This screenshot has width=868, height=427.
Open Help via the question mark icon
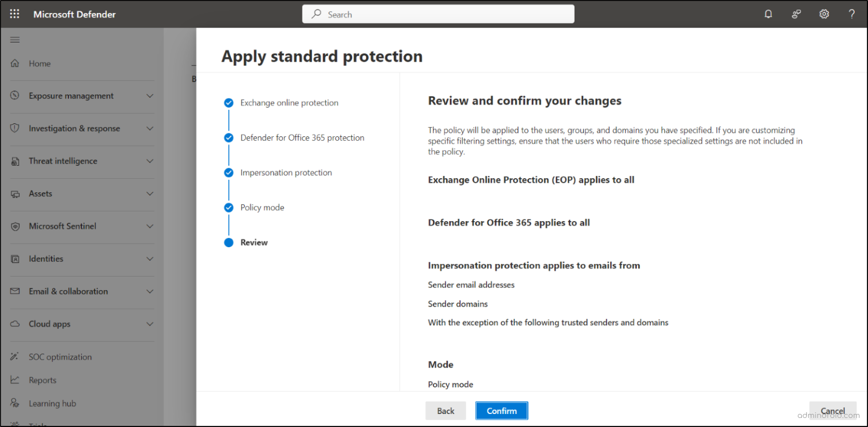pos(852,14)
